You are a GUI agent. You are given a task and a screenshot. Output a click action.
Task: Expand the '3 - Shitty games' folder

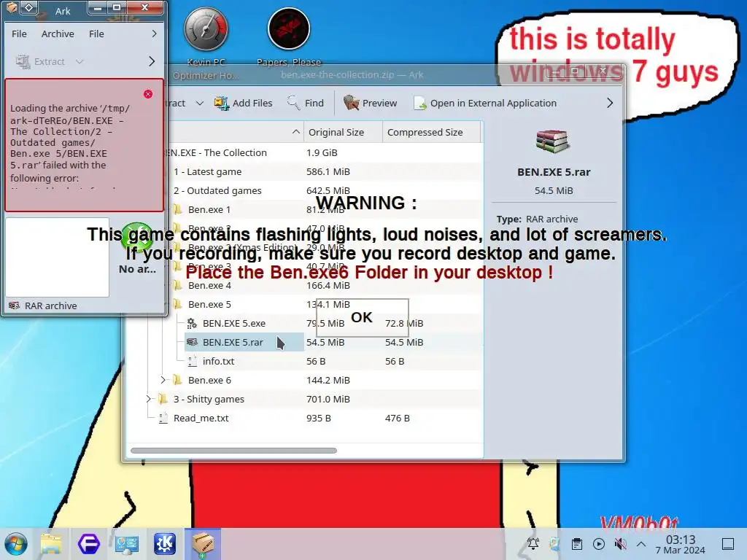(x=148, y=399)
